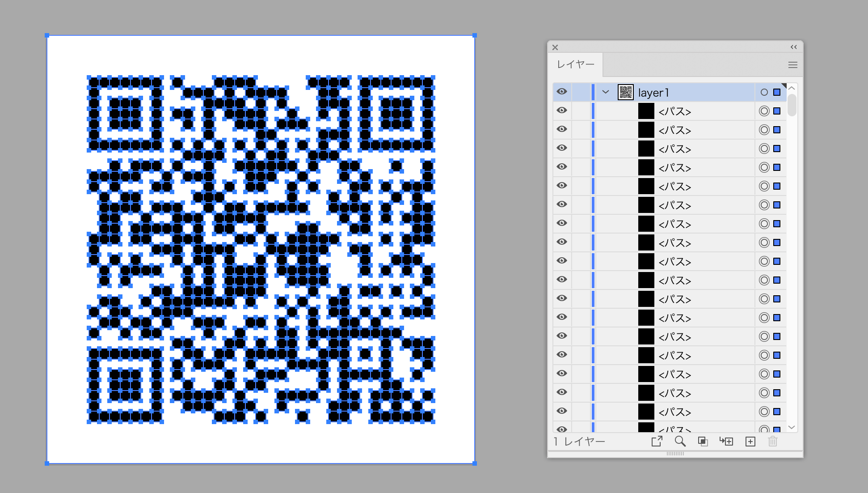This screenshot has width=868, height=493.
Task: Click the panel's bottom resize grip
Action: pyautogui.click(x=675, y=454)
